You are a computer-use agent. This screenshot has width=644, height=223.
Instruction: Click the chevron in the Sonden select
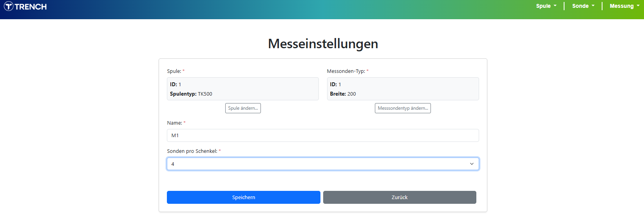[x=472, y=164]
